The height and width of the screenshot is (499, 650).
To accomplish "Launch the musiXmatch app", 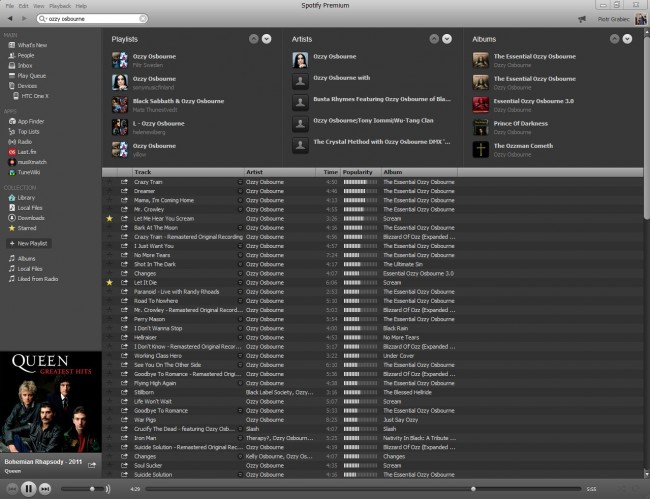I will coord(28,162).
